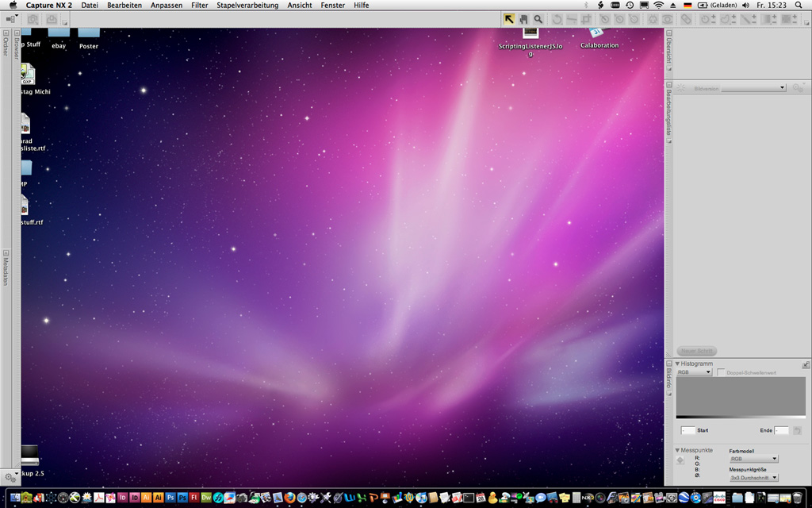
Task: Click the Color Control Point icon
Action: [653, 19]
